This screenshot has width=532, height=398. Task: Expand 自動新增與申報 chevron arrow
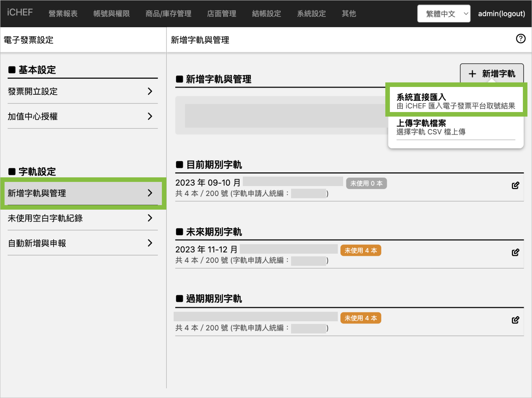150,243
